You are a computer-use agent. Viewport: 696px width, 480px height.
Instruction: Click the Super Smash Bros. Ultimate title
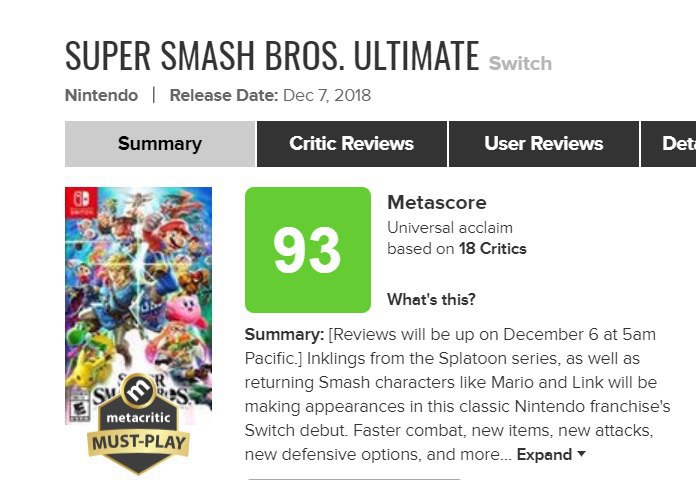[x=272, y=56]
